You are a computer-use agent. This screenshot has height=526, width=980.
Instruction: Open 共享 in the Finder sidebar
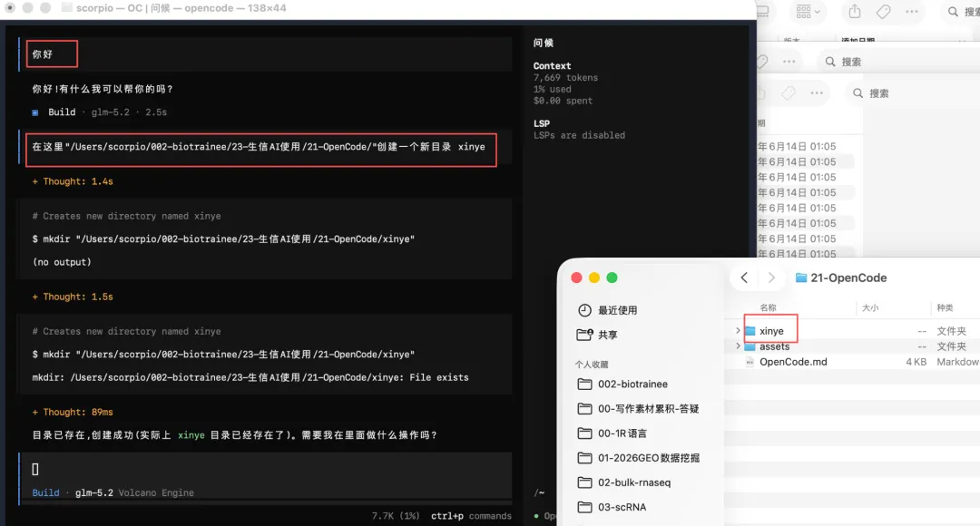point(607,335)
